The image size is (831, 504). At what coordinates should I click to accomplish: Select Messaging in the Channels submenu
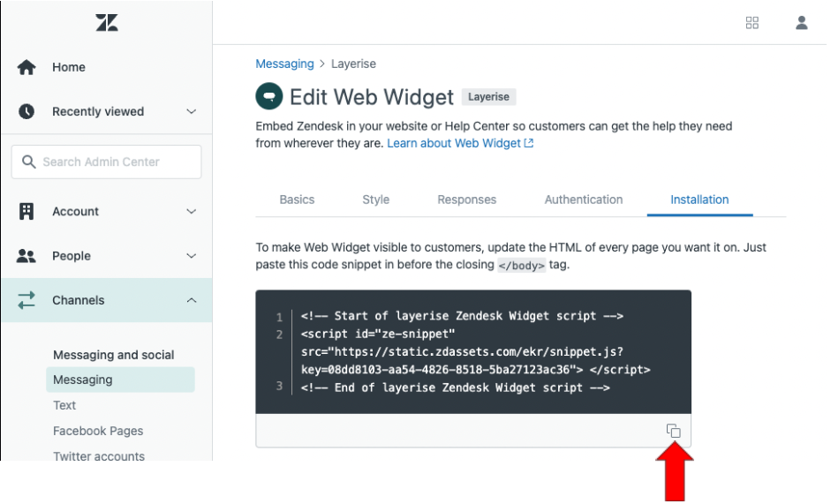pyautogui.click(x=120, y=380)
